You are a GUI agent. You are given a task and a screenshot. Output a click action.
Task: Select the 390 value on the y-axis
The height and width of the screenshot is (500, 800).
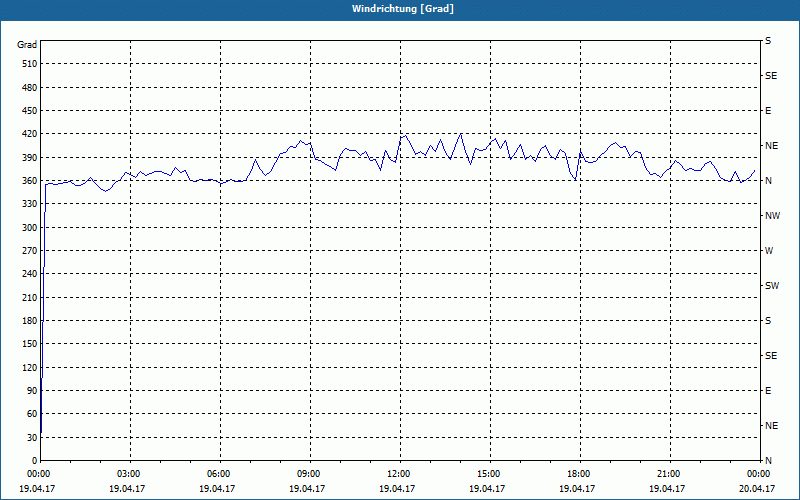[30, 158]
